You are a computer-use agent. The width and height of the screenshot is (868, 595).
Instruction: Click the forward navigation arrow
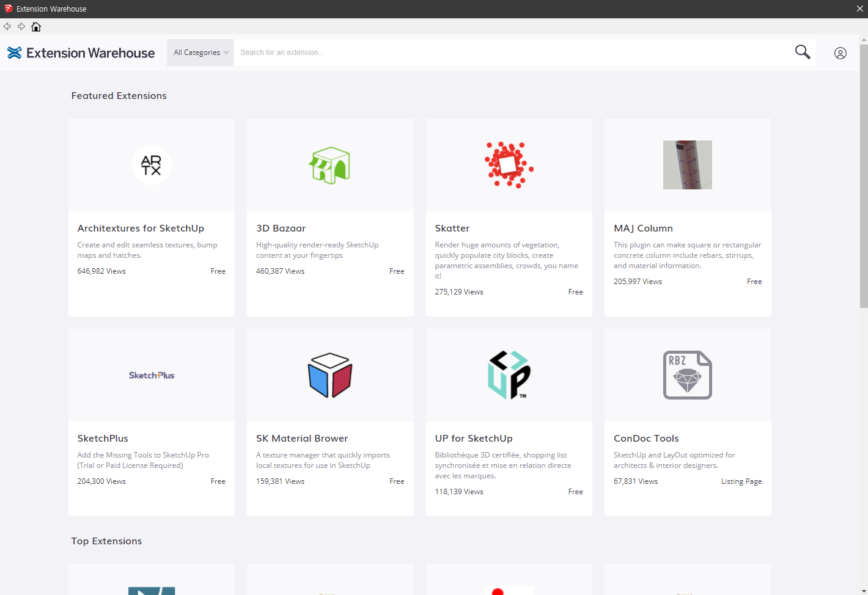(x=21, y=26)
